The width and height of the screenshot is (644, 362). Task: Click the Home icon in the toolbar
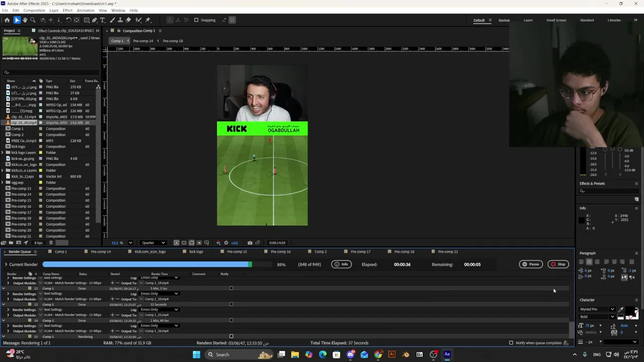7,20
